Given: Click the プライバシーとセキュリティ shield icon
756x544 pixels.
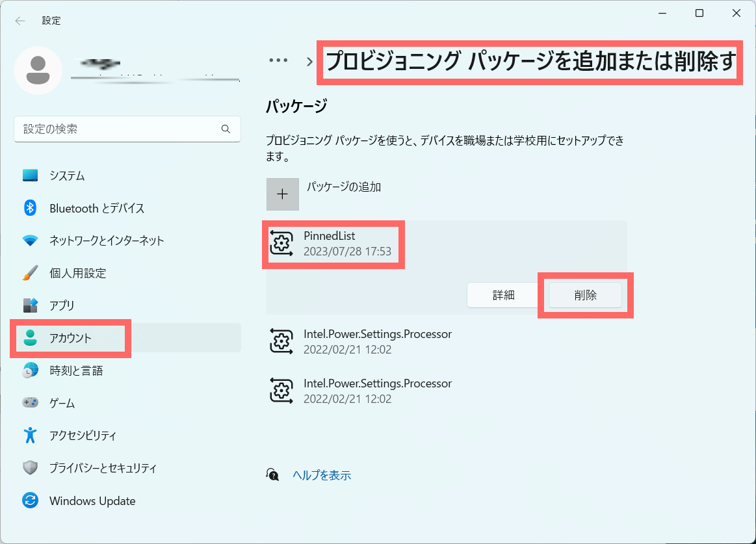Looking at the screenshot, I should [x=30, y=468].
